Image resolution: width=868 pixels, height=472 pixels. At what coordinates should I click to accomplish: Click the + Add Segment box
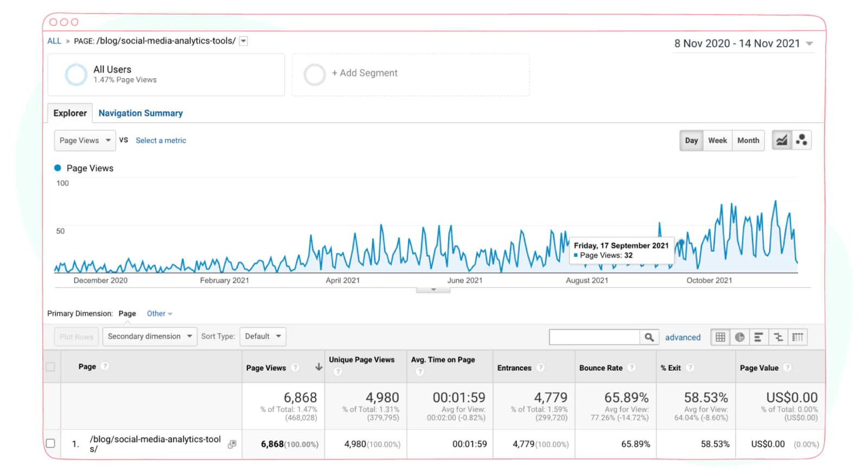click(x=411, y=75)
